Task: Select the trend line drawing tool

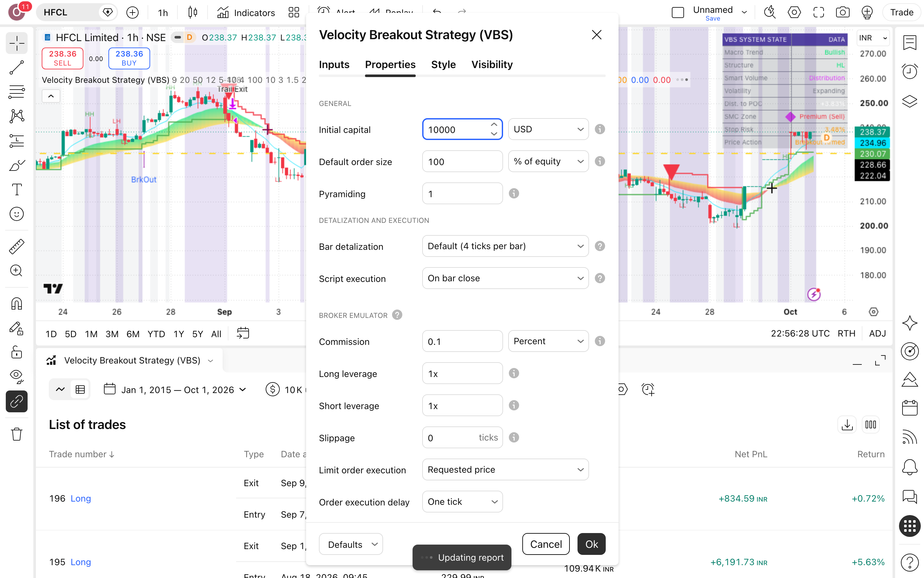Action: (16, 68)
